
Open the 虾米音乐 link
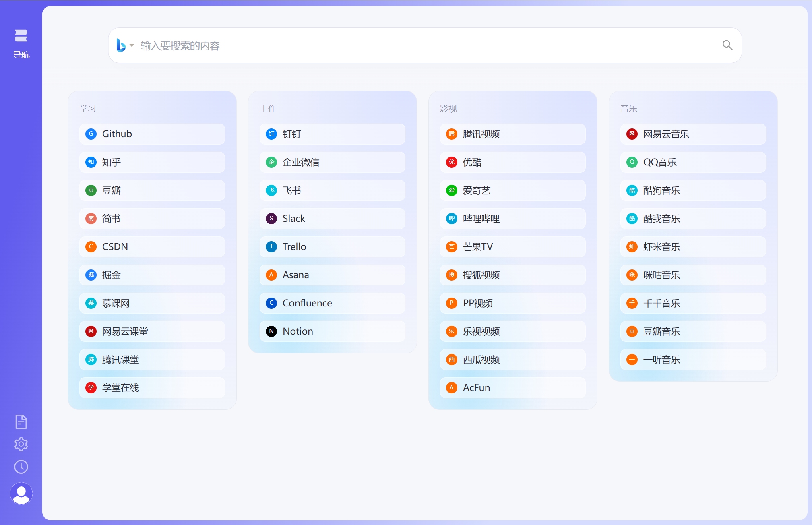click(x=693, y=247)
